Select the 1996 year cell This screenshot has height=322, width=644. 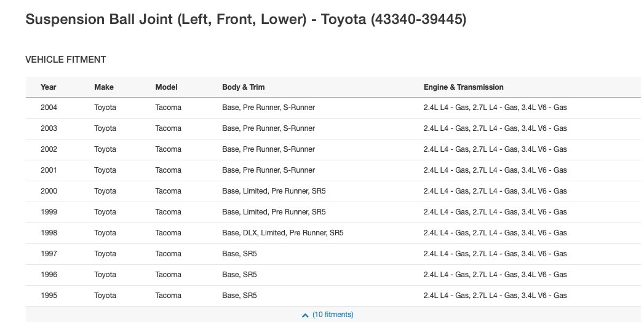pos(49,275)
